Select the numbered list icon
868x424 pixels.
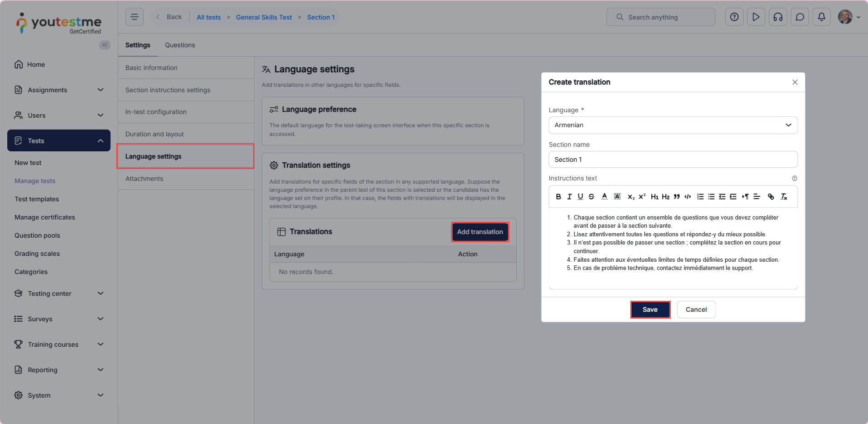[x=700, y=197]
